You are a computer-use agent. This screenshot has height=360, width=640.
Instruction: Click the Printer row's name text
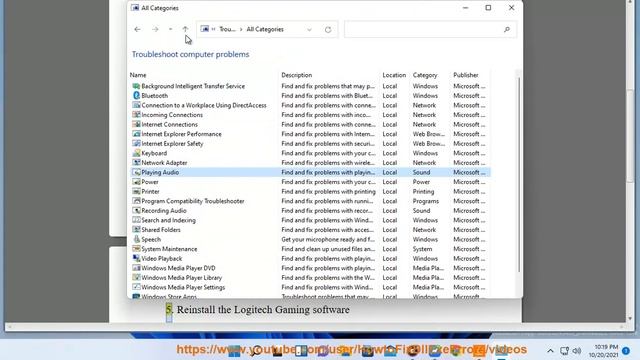click(x=150, y=192)
